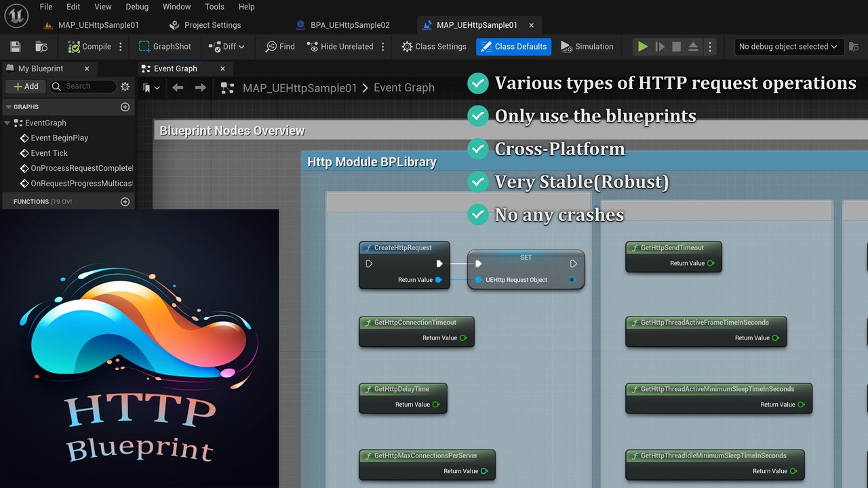Image resolution: width=868 pixels, height=488 pixels.
Task: Click GetHttpSendTimeout Return Value pin
Action: tap(711, 264)
